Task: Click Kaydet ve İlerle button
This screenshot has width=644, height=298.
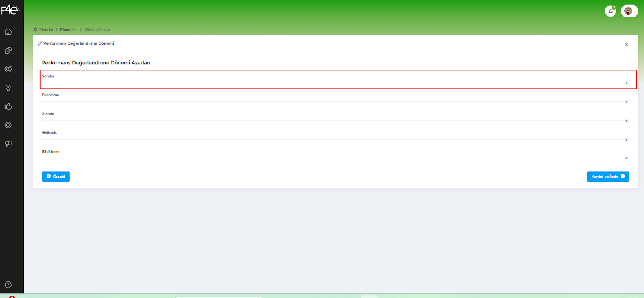Action: (608, 176)
